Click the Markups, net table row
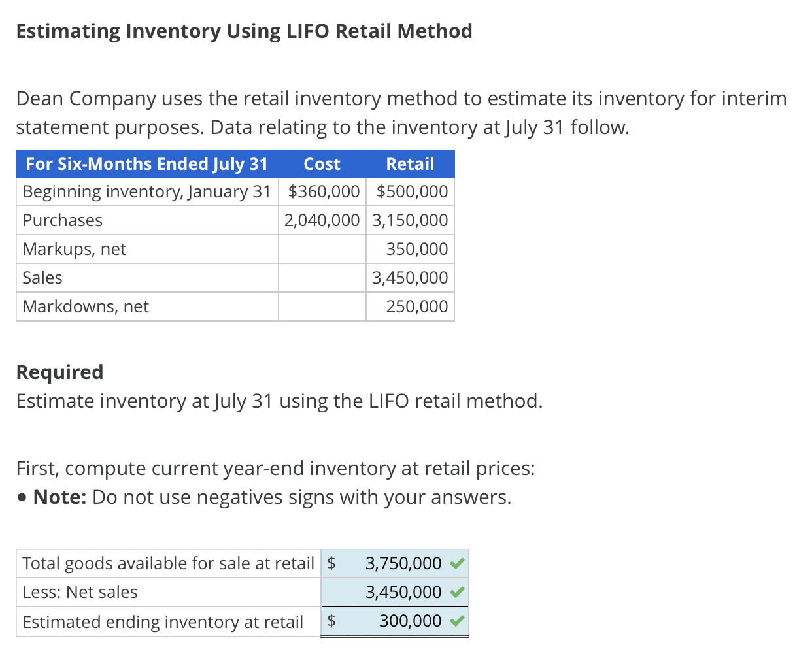The width and height of the screenshot is (812, 660). [x=74, y=249]
